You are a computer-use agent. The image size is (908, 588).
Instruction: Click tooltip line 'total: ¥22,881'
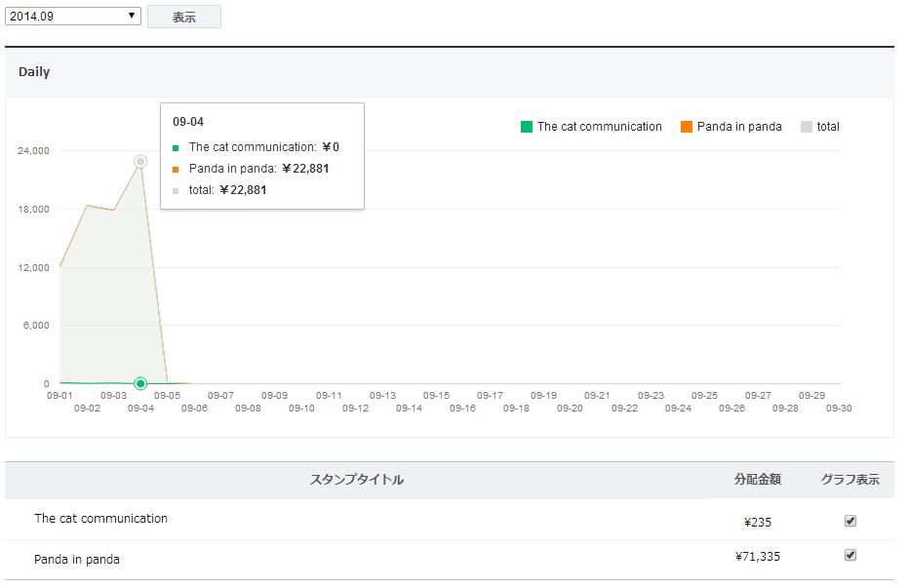click(x=219, y=190)
